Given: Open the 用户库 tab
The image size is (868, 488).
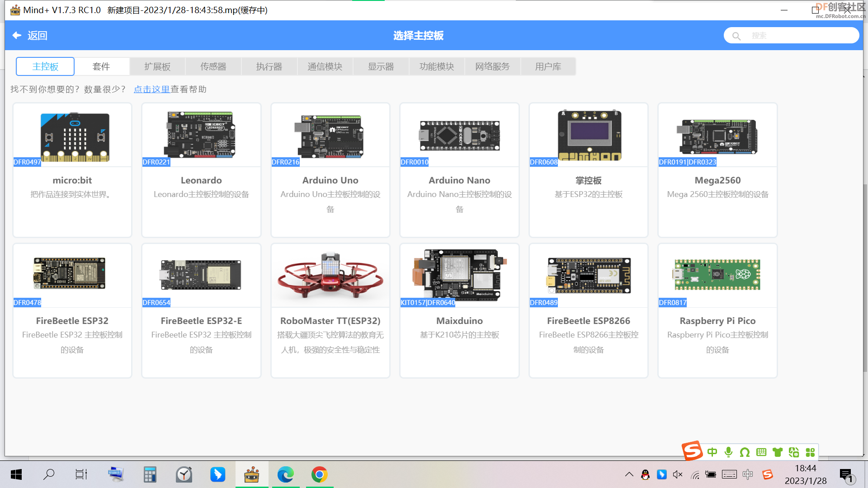Looking at the screenshot, I should point(548,66).
